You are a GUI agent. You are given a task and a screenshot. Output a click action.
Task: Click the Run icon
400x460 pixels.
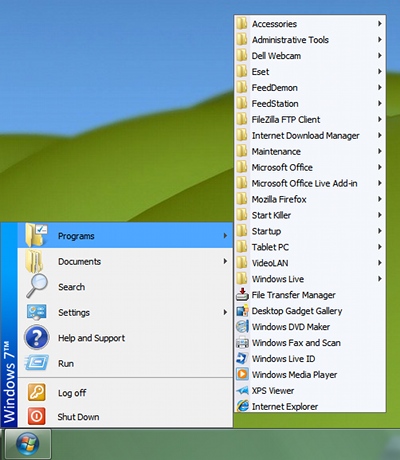tap(37, 363)
